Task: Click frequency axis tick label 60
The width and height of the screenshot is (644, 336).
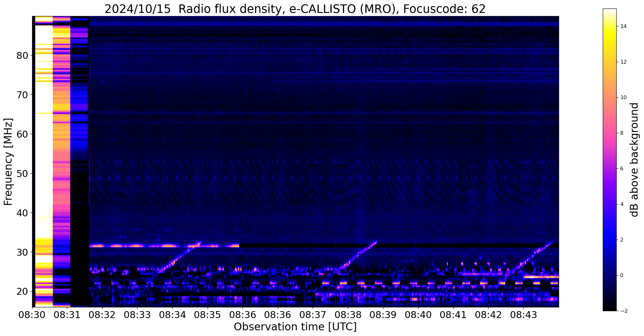Action: [x=22, y=134]
